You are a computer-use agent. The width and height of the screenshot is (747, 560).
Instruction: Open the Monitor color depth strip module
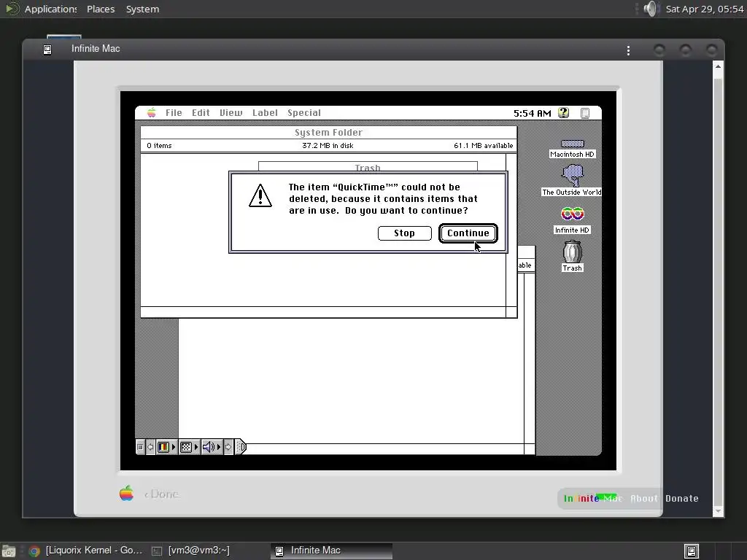point(163,447)
